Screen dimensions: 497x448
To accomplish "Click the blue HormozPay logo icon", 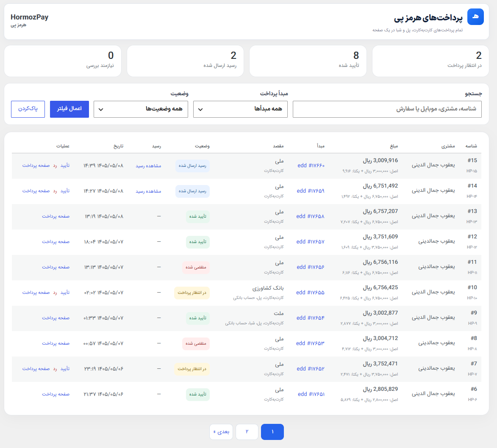I will click(475, 17).
